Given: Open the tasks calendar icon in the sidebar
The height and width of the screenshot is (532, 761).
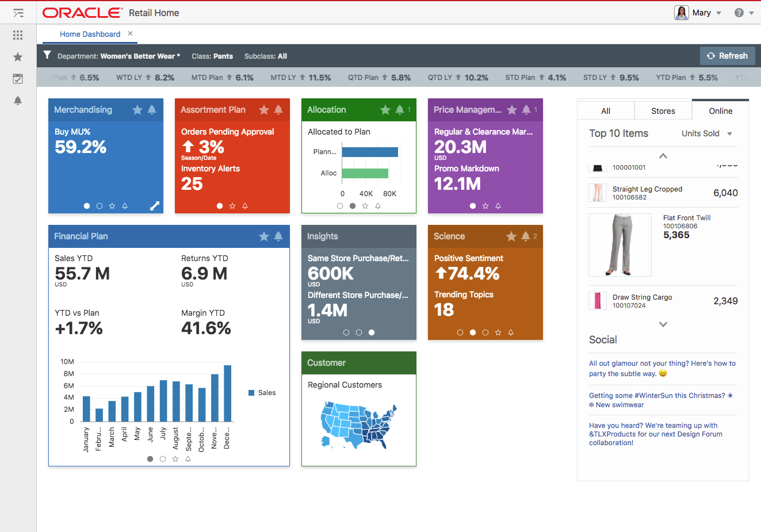Looking at the screenshot, I should point(17,78).
